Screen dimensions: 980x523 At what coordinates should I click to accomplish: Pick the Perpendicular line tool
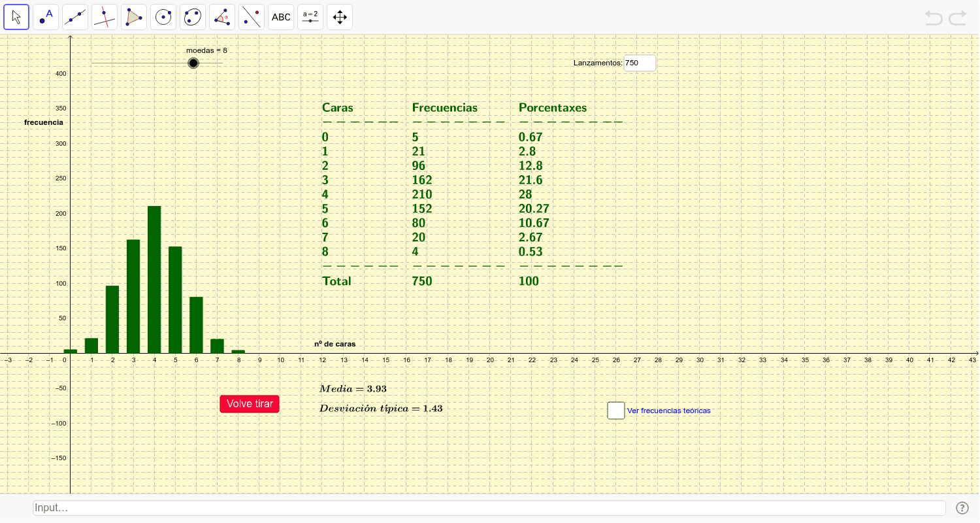click(105, 17)
